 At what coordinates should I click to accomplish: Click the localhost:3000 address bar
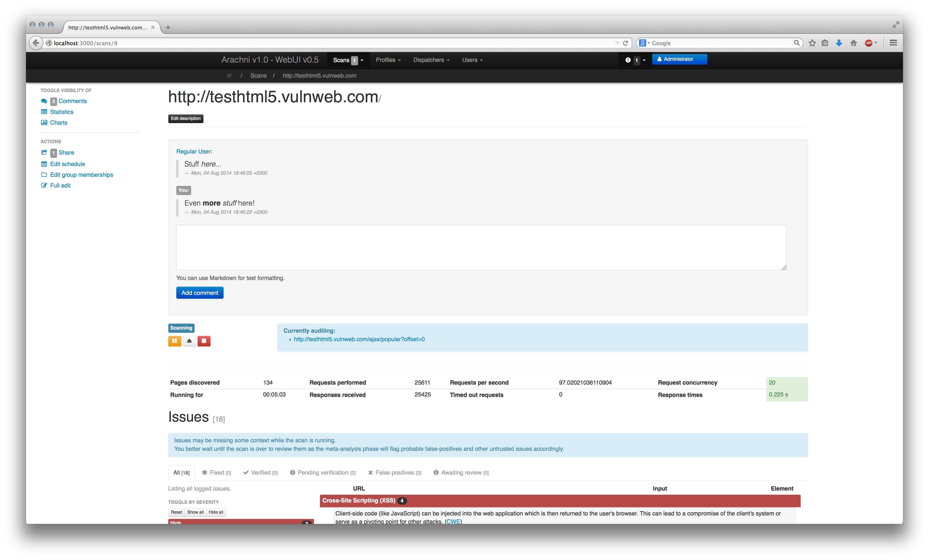(x=328, y=43)
